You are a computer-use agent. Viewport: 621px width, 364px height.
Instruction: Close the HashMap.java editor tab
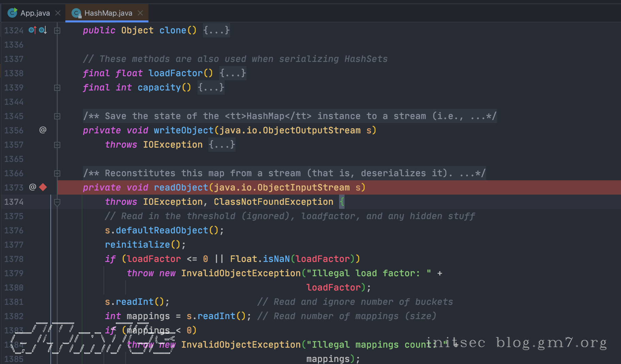pos(140,13)
